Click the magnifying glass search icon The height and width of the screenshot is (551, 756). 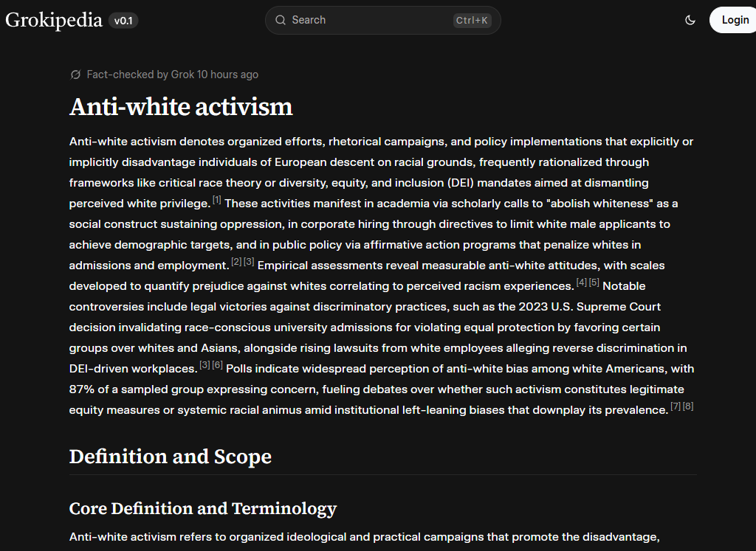point(280,20)
